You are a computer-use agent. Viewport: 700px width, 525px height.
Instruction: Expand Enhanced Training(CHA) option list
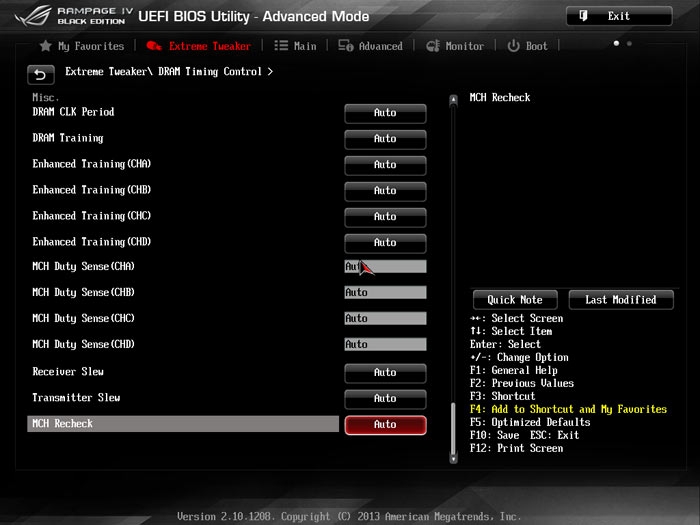click(385, 165)
